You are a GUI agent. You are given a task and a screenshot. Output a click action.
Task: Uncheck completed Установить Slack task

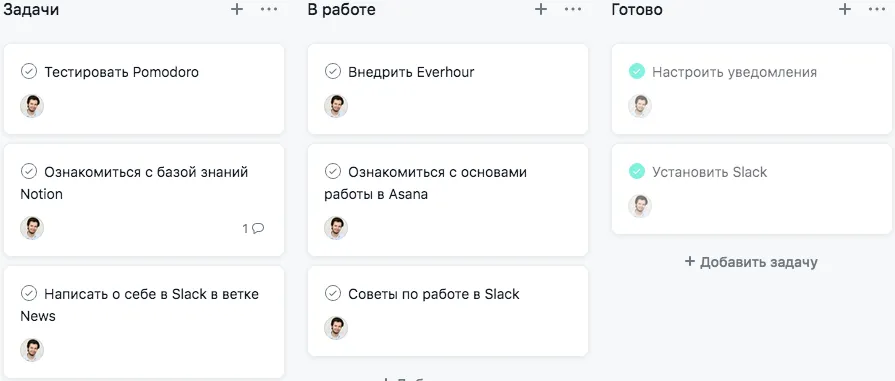click(636, 171)
